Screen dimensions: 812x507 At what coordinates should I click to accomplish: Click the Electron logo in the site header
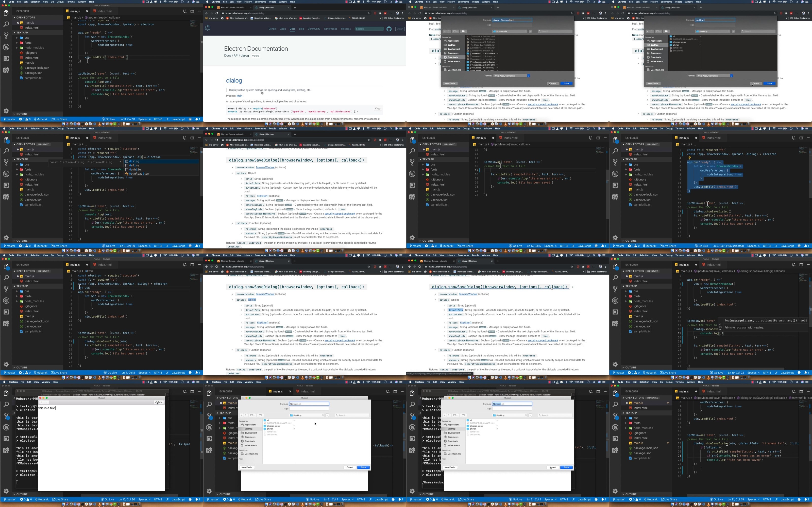(x=208, y=28)
